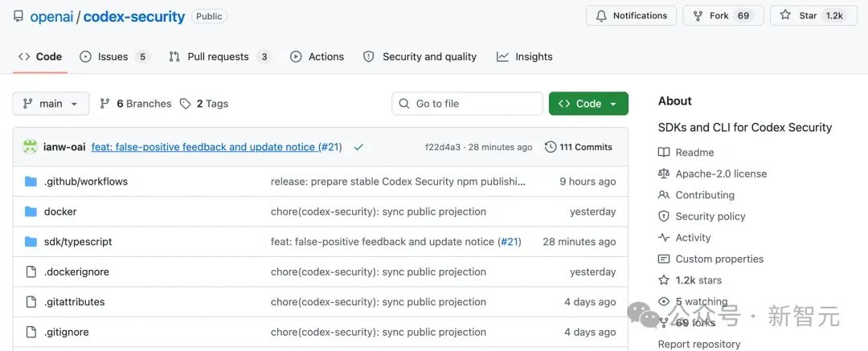
Task: Open the Security and quality tab
Action: point(420,56)
